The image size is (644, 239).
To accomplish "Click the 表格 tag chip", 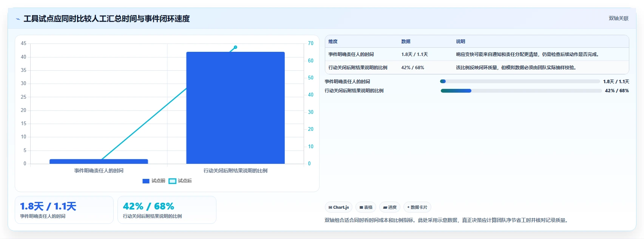I will click(366, 207).
